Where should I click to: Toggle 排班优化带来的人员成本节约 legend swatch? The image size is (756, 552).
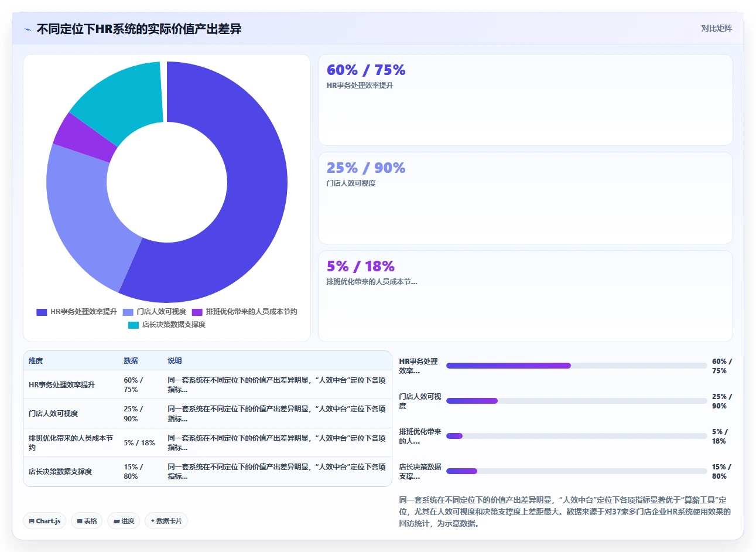197,312
